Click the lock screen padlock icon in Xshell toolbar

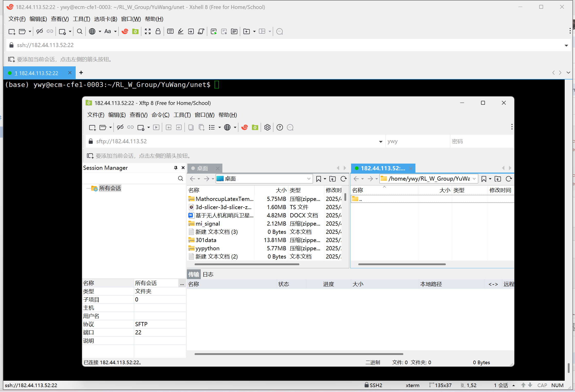(x=158, y=31)
